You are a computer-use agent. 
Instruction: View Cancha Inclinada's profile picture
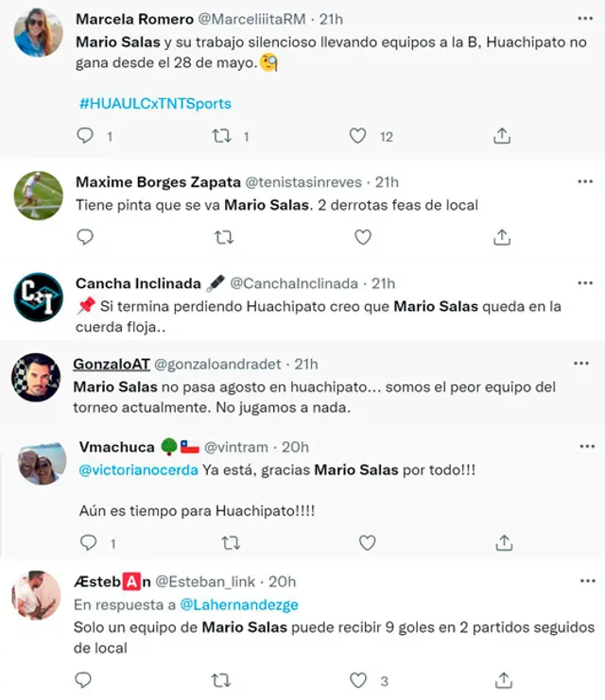tap(39, 297)
